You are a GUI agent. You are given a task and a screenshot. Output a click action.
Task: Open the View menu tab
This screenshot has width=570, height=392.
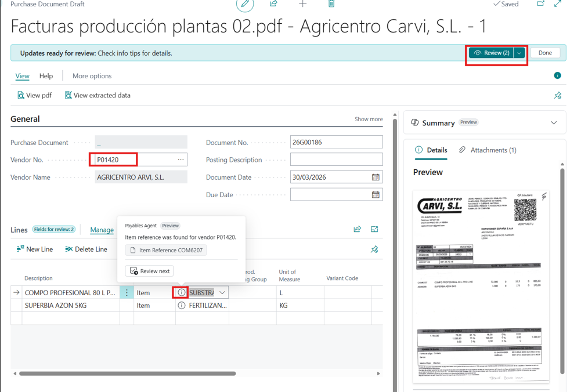tap(22, 76)
